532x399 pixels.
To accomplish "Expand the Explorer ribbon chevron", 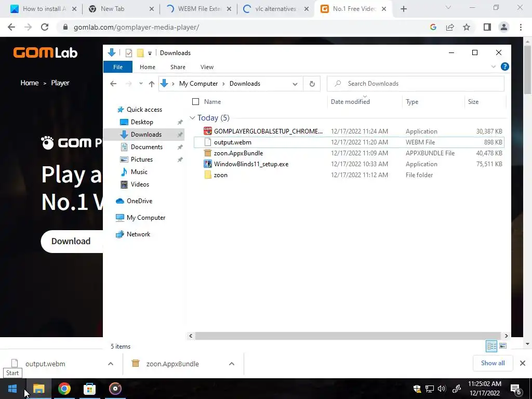I will [x=494, y=67].
